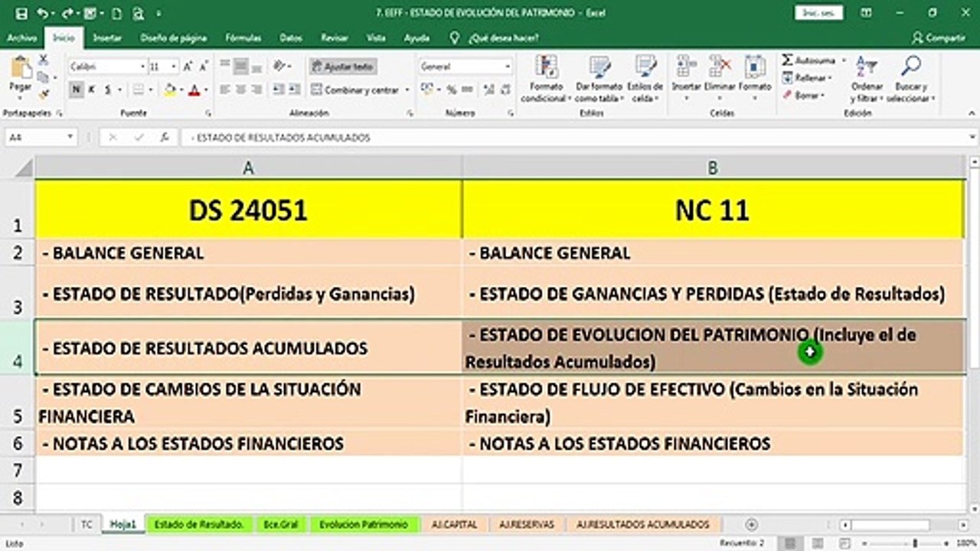Increase indent in Alineación group
The width and height of the screenshot is (980, 551).
pyautogui.click(x=293, y=90)
